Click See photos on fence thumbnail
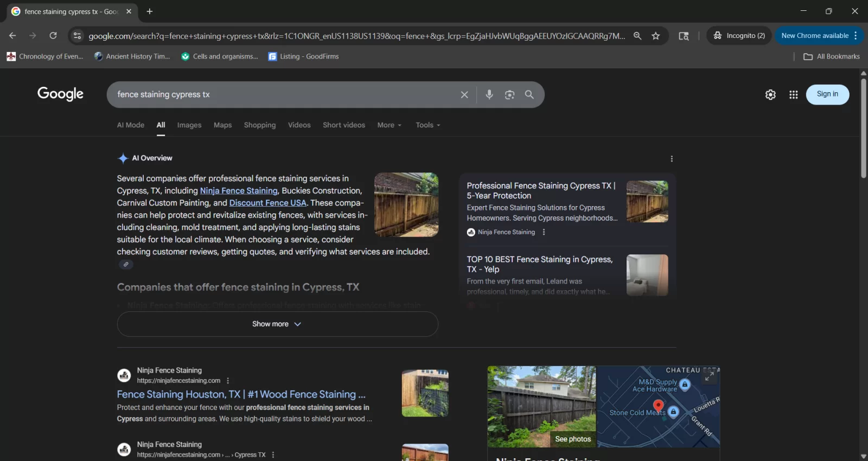The image size is (868, 461). pyautogui.click(x=572, y=439)
